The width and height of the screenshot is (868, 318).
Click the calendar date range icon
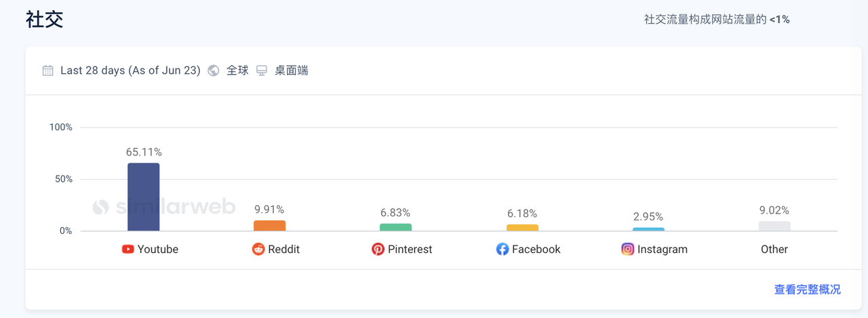47,71
